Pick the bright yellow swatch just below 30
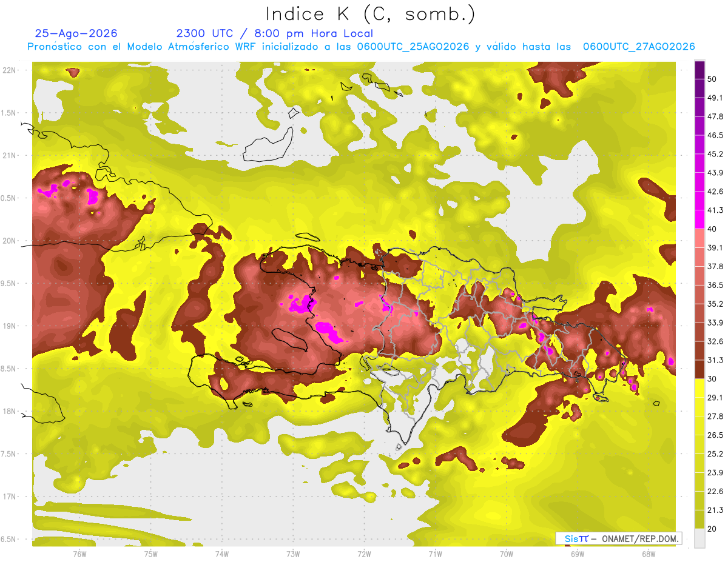Screen dimensions: 728x562 point(700,388)
